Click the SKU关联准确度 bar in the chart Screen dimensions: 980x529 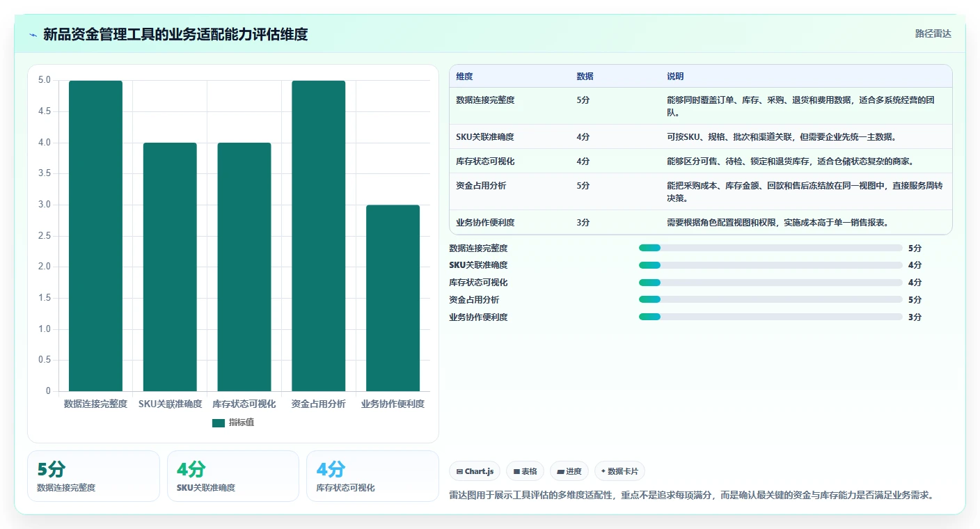tap(170, 267)
